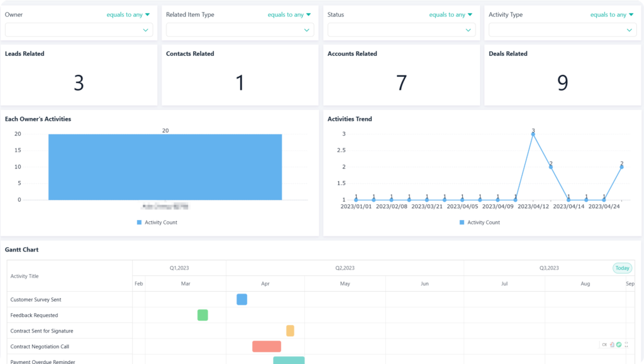
Task: Click the green Feedback Requested Gantt bar
Action: pos(203,315)
